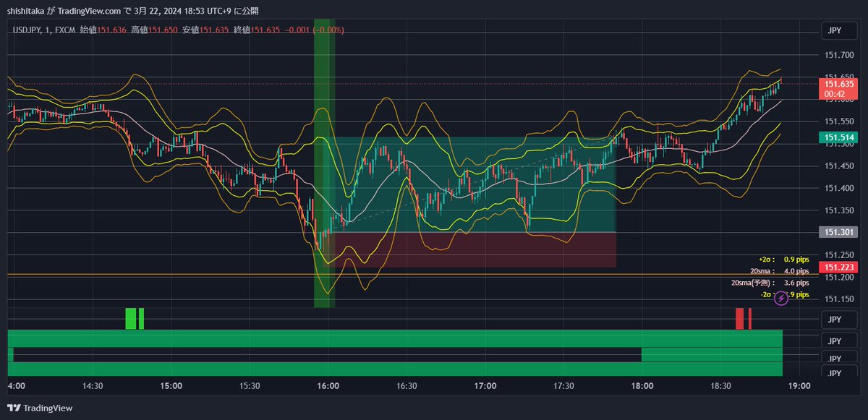The height and width of the screenshot is (420, 868).
Task: Select the 高値151.650 high value
Action: pos(155,30)
